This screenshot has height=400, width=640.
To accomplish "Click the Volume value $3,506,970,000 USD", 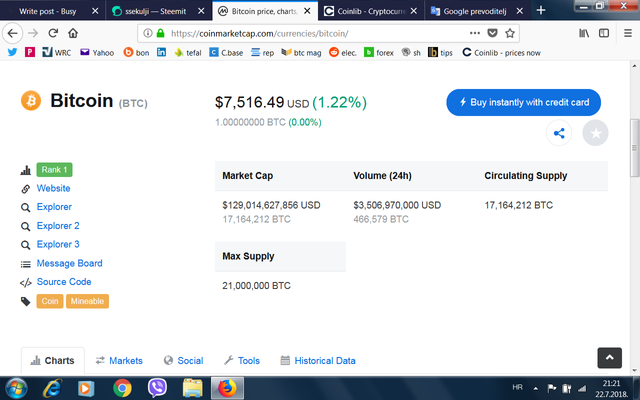I will point(397,205).
